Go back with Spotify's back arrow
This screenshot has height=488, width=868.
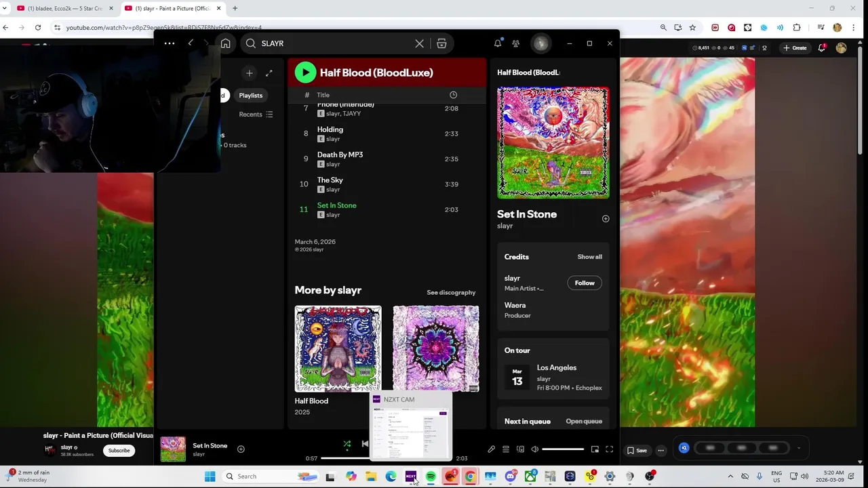click(x=191, y=43)
